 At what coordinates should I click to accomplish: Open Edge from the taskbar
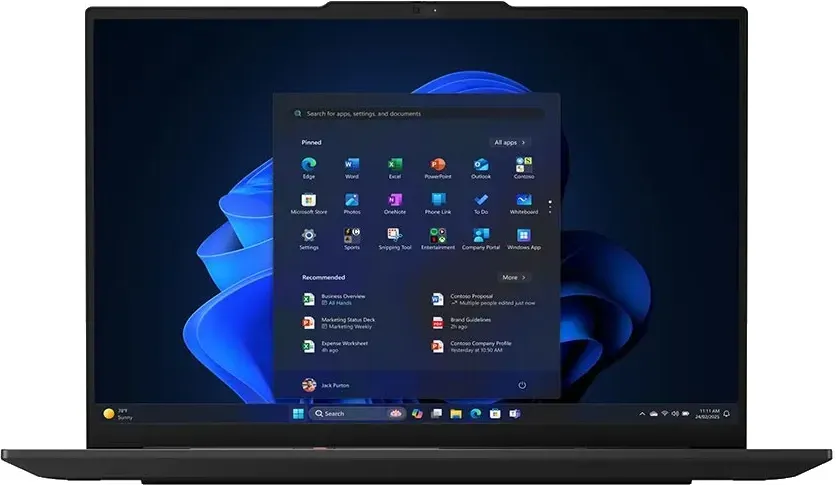click(x=475, y=413)
